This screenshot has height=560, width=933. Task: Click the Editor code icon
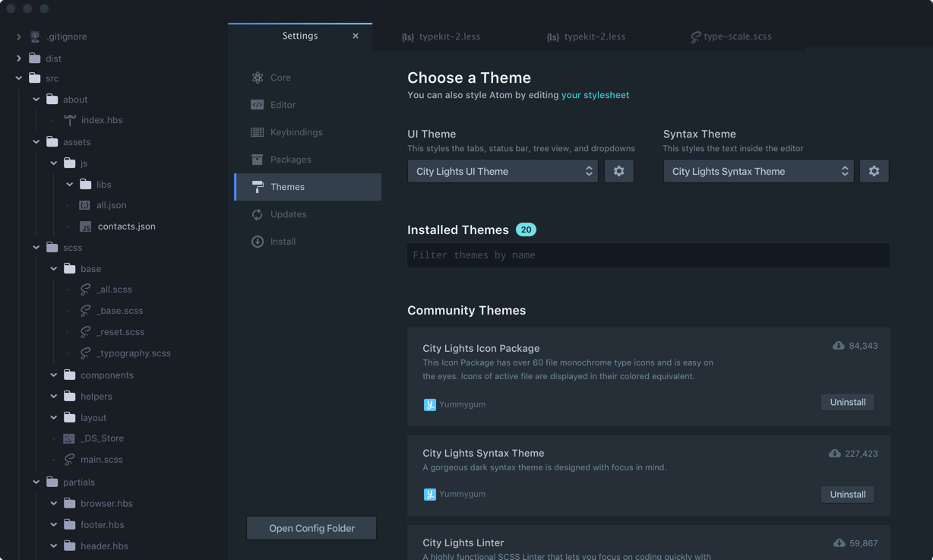pos(258,105)
